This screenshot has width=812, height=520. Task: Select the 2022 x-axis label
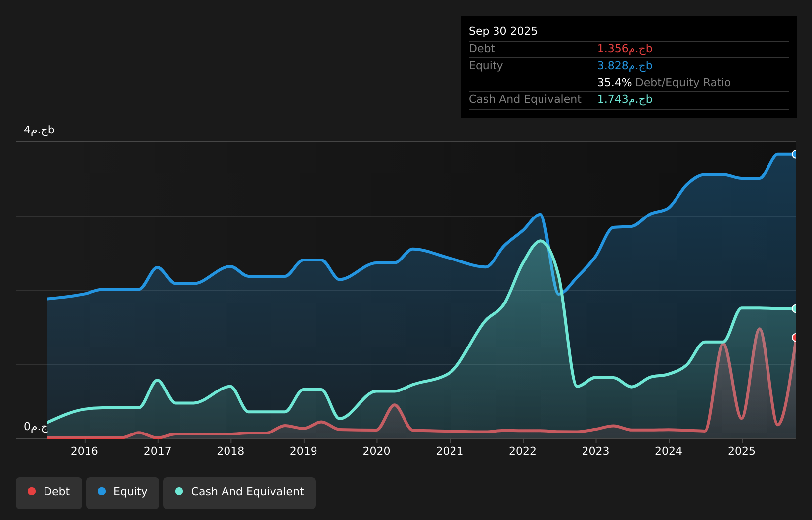point(523,451)
